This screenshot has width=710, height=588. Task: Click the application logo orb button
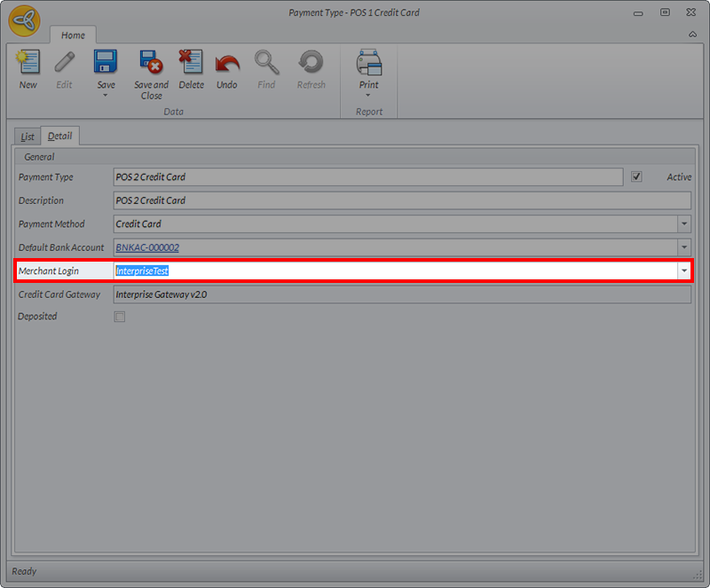click(x=25, y=23)
